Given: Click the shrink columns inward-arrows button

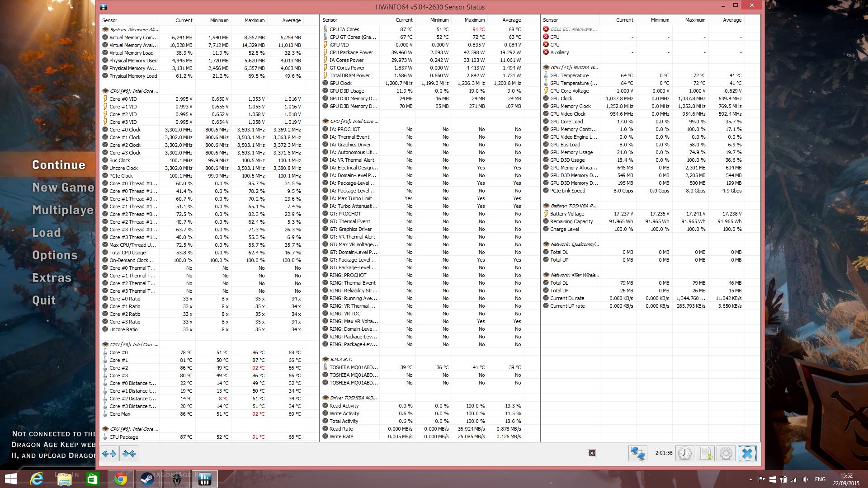Looking at the screenshot, I should click(x=129, y=454).
